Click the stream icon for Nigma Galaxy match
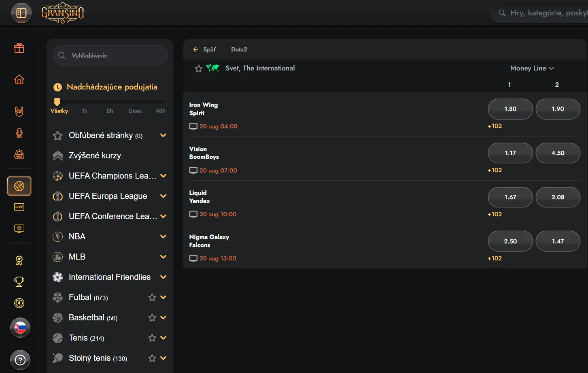Image resolution: width=588 pixels, height=373 pixels. pyautogui.click(x=193, y=258)
